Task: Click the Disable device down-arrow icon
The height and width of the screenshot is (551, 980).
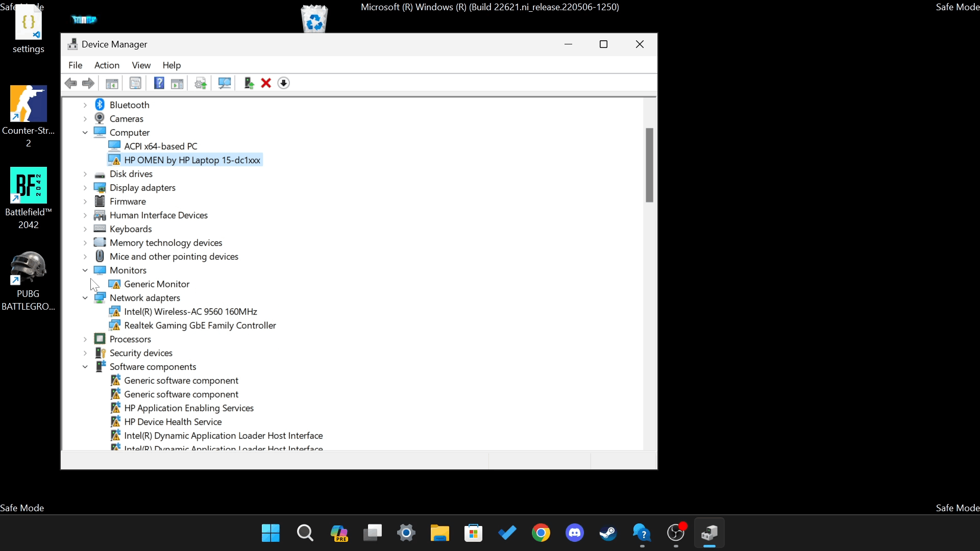Action: click(x=284, y=83)
